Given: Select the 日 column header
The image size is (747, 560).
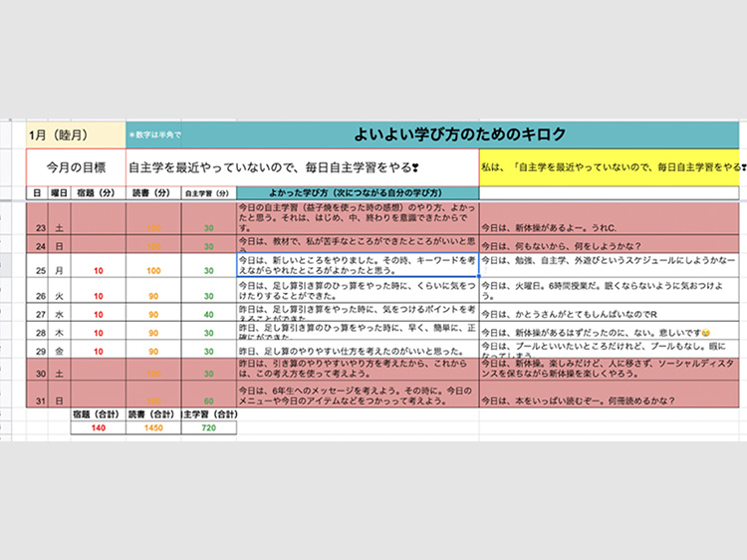Looking at the screenshot, I should tap(37, 193).
